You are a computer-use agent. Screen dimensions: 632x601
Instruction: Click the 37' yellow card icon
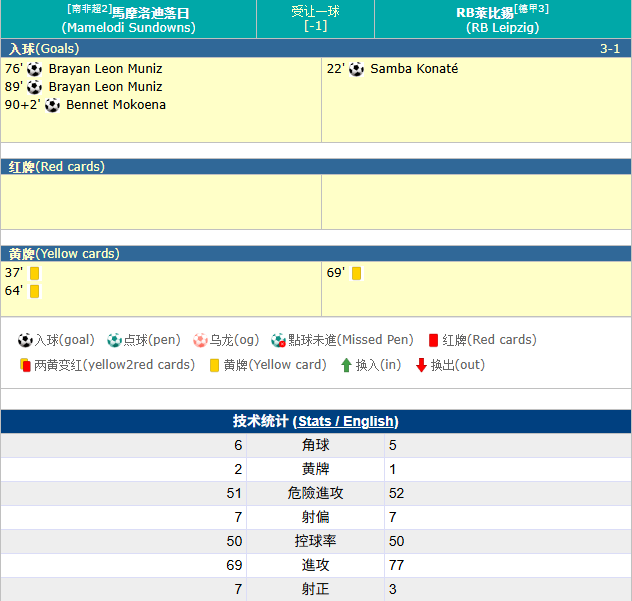(x=35, y=273)
